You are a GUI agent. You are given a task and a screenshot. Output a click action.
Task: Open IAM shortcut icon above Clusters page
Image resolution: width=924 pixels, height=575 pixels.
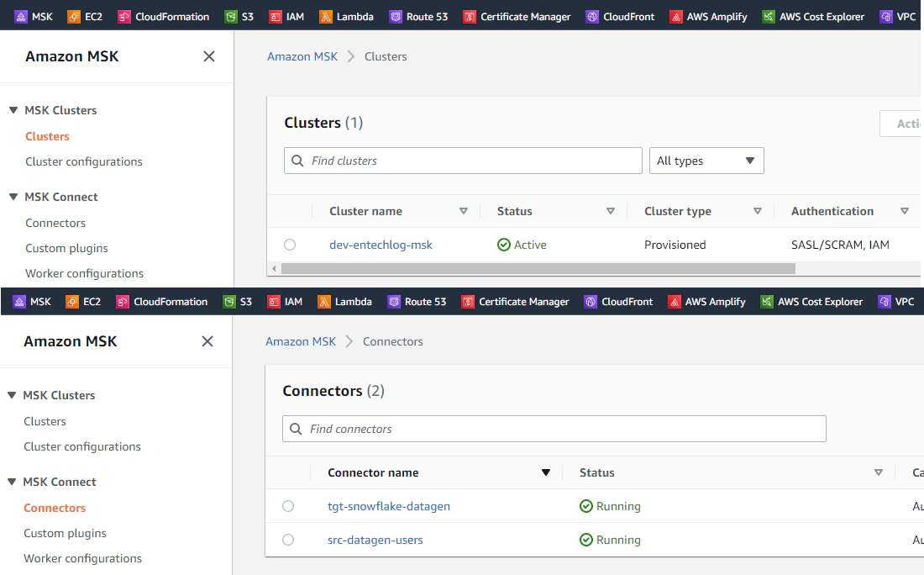pos(276,17)
